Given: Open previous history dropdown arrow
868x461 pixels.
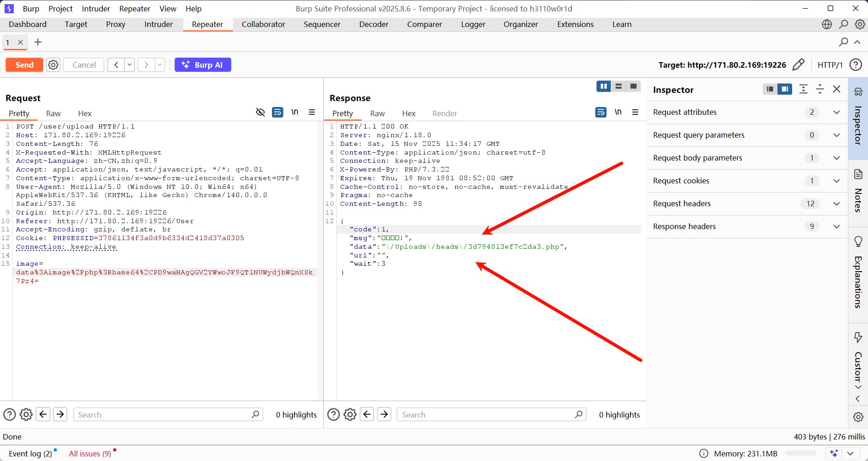Looking at the screenshot, I should (130, 65).
